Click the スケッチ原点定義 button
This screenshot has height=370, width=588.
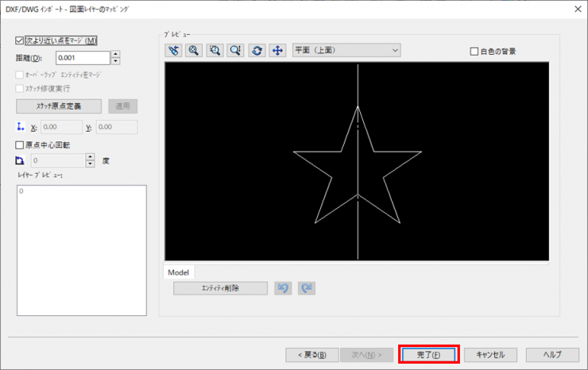click(x=59, y=106)
